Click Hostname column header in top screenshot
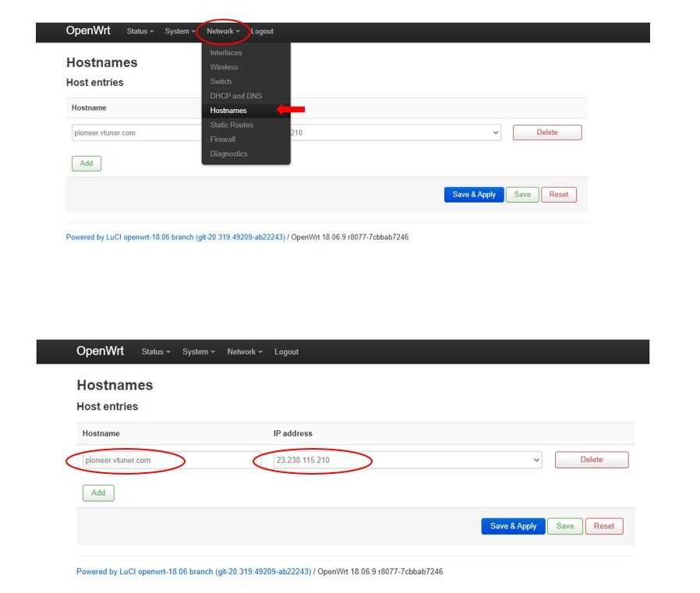Image resolution: width=700 pixels, height=593 pixels. point(89,108)
